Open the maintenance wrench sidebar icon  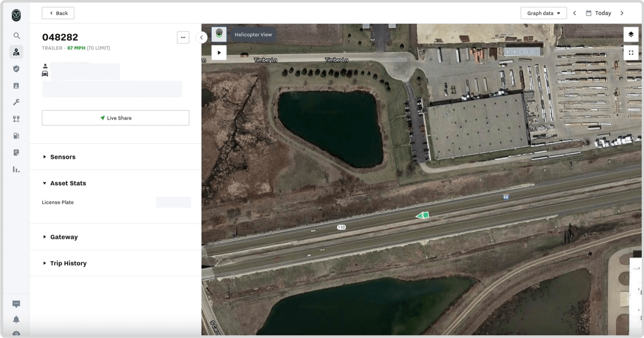pos(16,102)
